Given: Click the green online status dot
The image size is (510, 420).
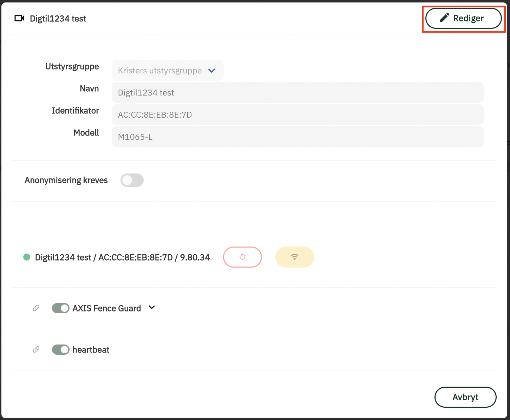Looking at the screenshot, I should tap(27, 257).
